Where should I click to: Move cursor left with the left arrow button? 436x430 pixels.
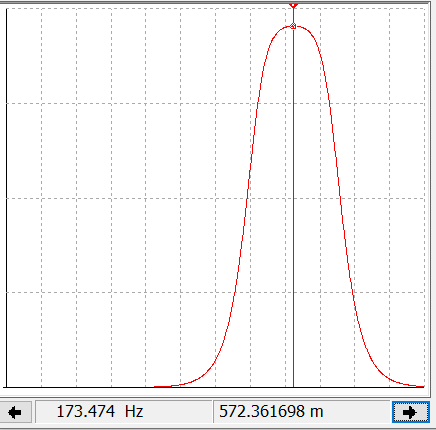tap(15, 412)
